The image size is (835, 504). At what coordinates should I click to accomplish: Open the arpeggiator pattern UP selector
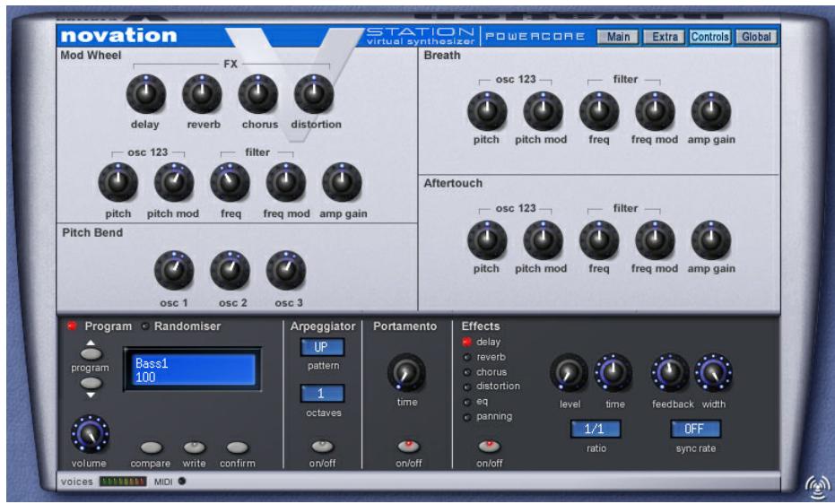point(322,347)
